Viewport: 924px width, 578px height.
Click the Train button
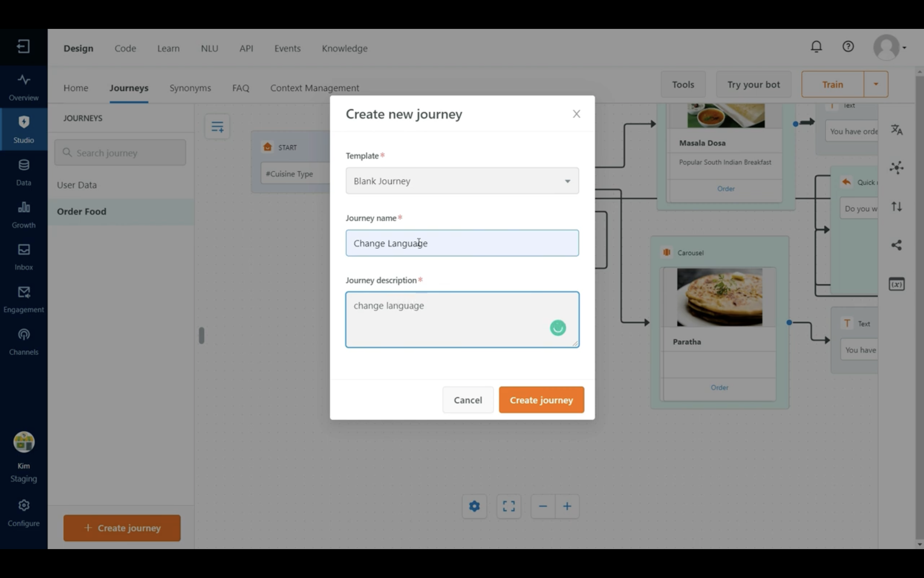pyautogui.click(x=832, y=84)
